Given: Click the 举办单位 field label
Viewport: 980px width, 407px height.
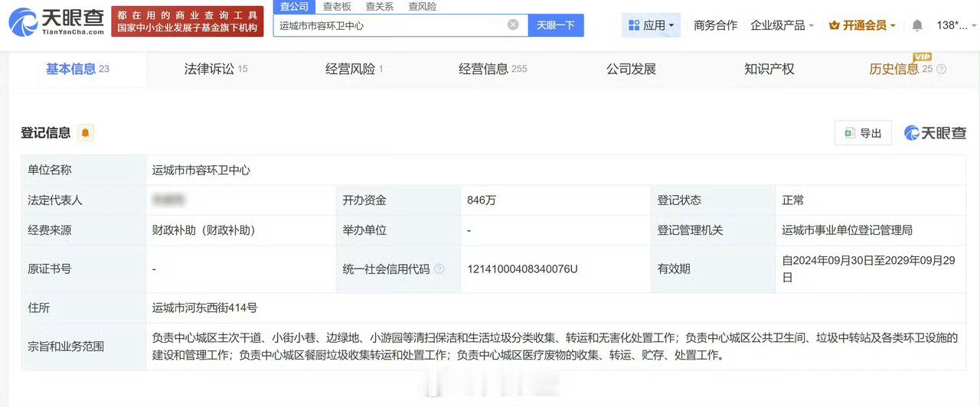Looking at the screenshot, I should (x=364, y=230).
